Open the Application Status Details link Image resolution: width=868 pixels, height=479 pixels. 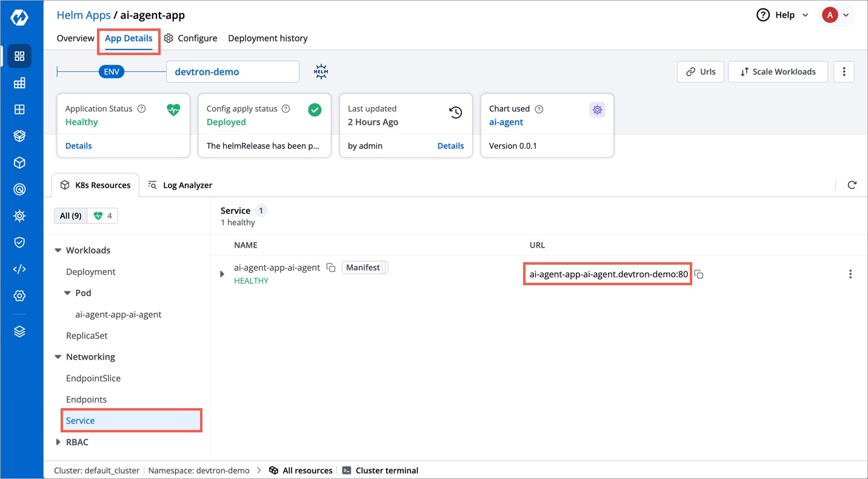click(x=78, y=145)
